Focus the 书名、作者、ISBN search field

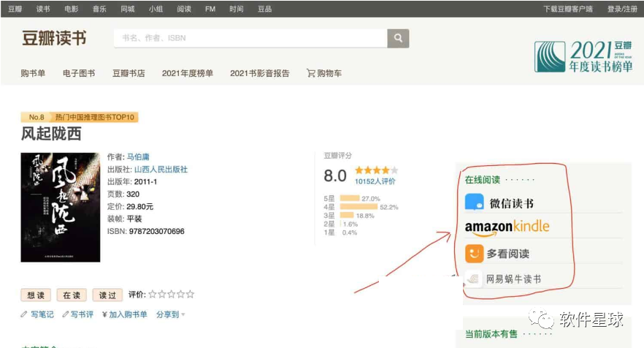click(x=250, y=38)
